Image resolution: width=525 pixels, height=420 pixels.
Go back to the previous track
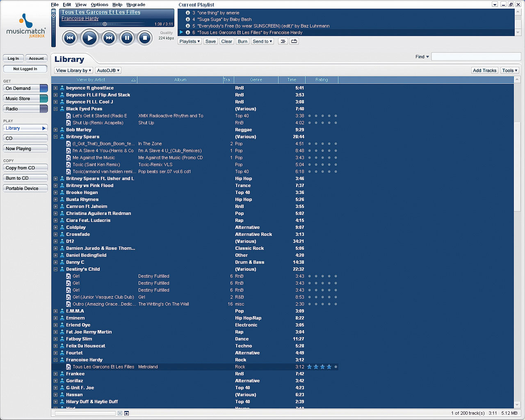70,38
